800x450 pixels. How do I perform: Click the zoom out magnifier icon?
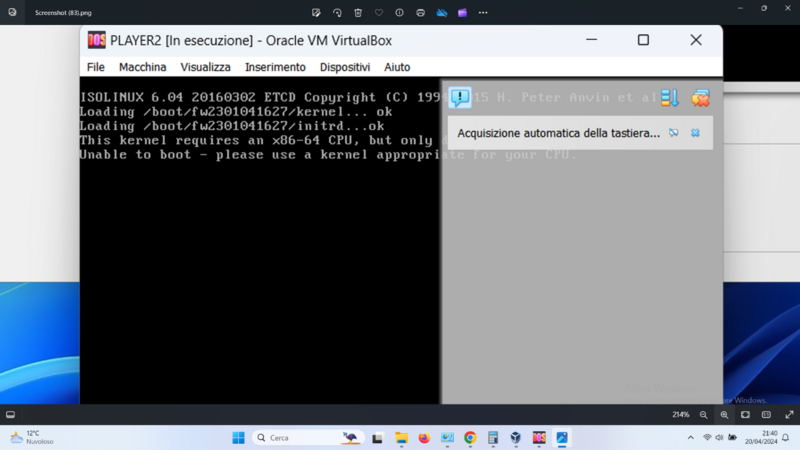point(704,414)
